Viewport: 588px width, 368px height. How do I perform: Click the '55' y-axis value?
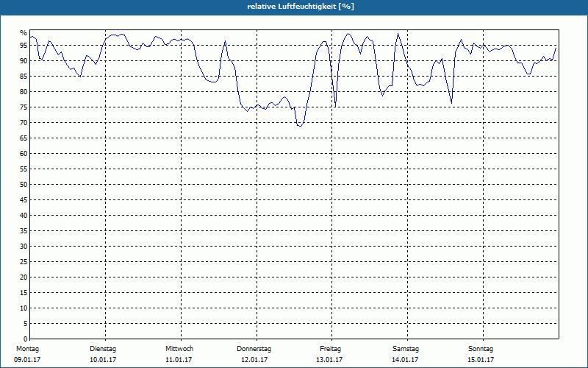coord(24,169)
